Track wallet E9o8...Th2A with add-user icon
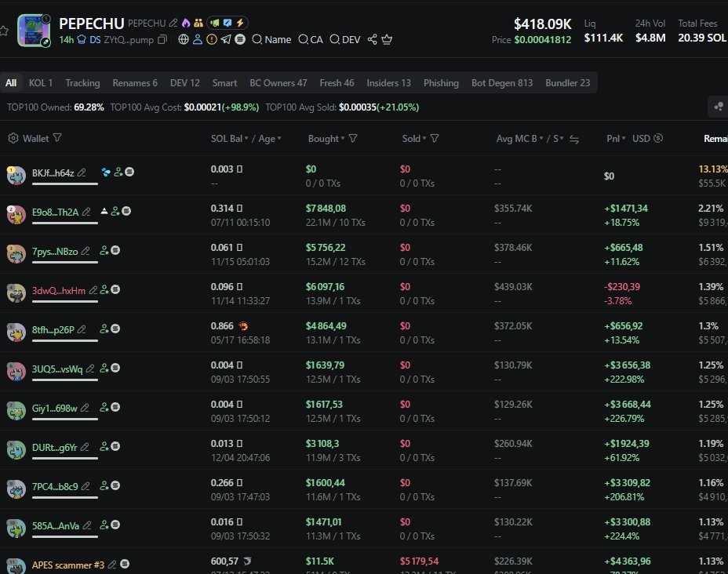The height and width of the screenshot is (574, 728). click(x=115, y=211)
